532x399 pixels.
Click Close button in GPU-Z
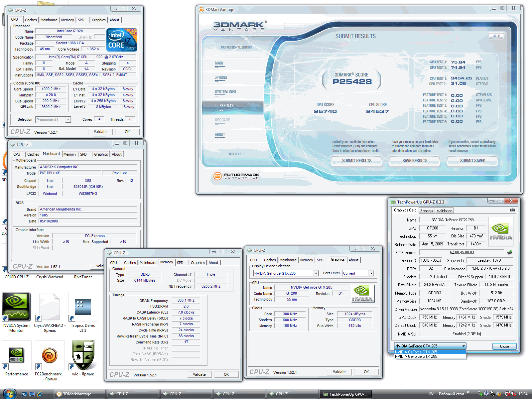(x=504, y=346)
